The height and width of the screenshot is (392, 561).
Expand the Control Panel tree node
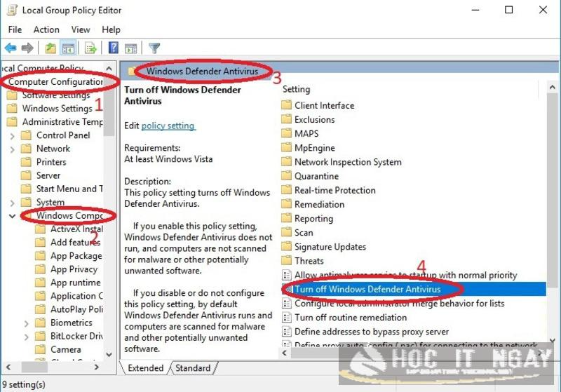point(13,136)
